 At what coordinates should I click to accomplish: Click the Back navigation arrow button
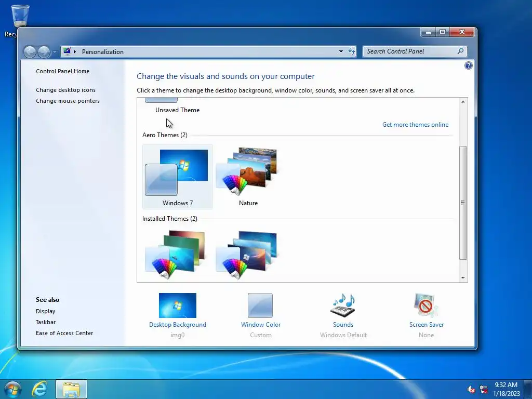click(x=30, y=52)
